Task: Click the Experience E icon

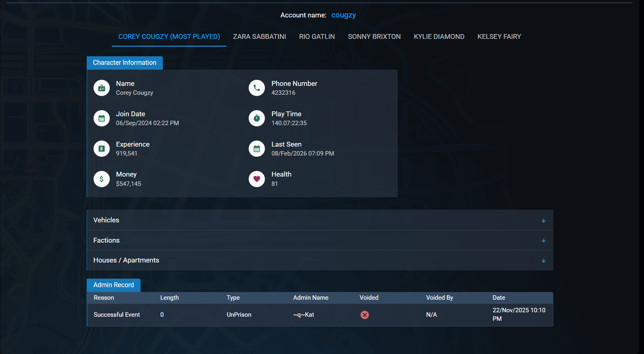Action: pyautogui.click(x=102, y=149)
